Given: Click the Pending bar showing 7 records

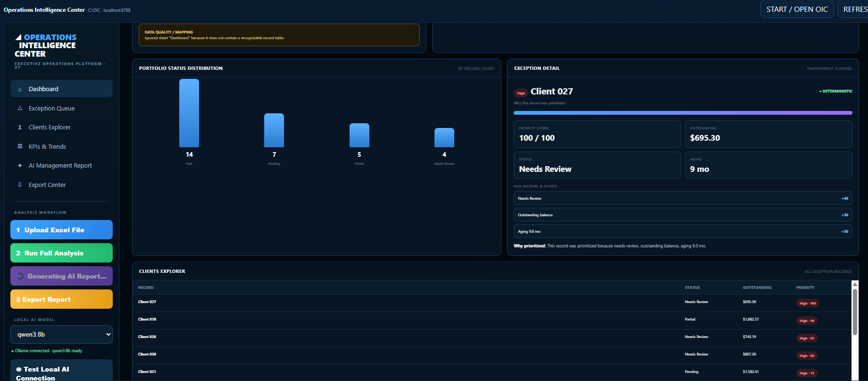Looking at the screenshot, I should click(274, 130).
